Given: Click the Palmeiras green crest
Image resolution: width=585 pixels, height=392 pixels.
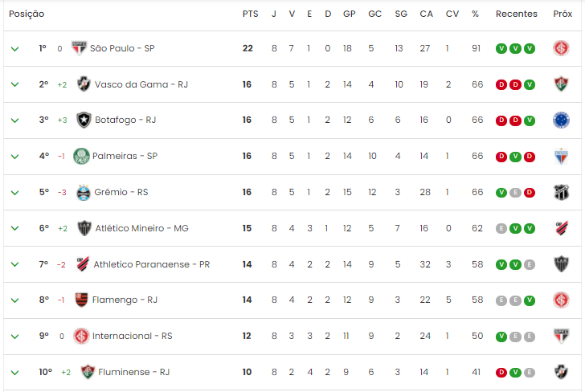Looking at the screenshot, I should (81, 156).
